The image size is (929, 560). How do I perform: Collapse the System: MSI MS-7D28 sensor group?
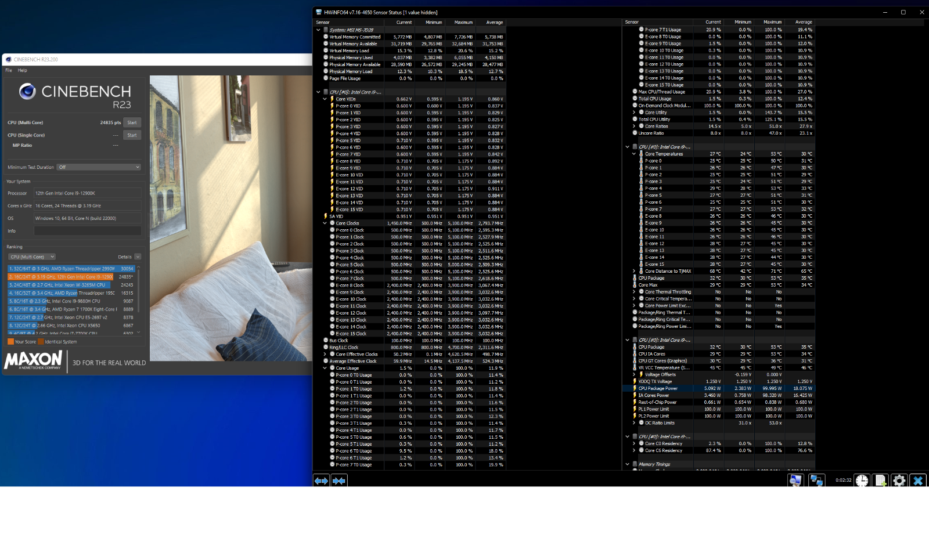(318, 30)
